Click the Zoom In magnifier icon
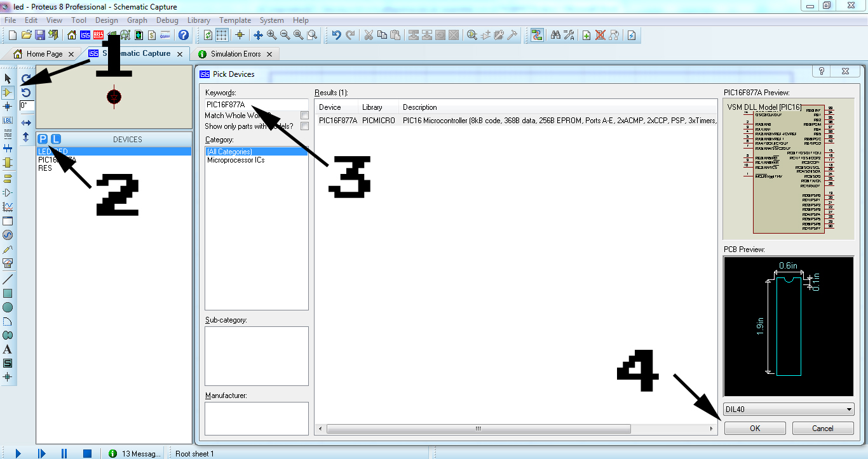The image size is (868, 459). coord(271,35)
